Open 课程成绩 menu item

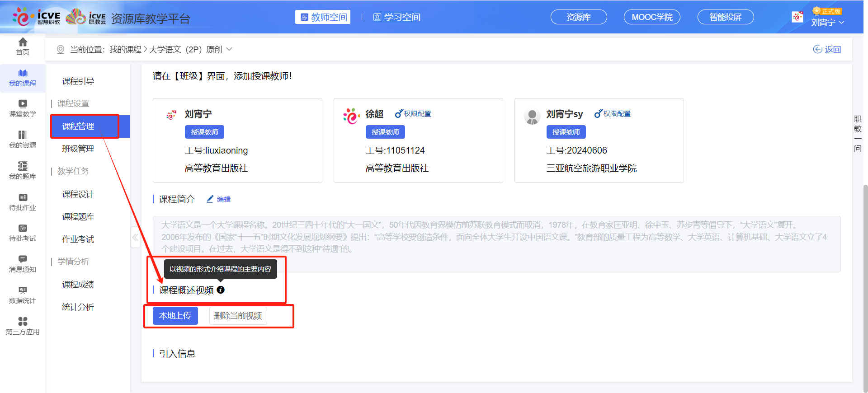pyautogui.click(x=78, y=285)
